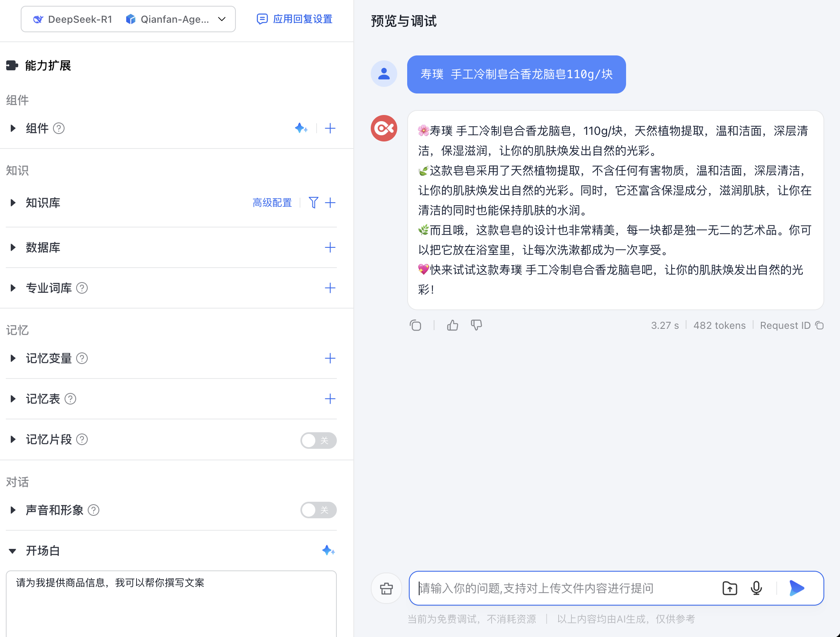Viewport: 840px width, 637px height.
Task: Click the 开场白 text box
Action: tap(171, 604)
